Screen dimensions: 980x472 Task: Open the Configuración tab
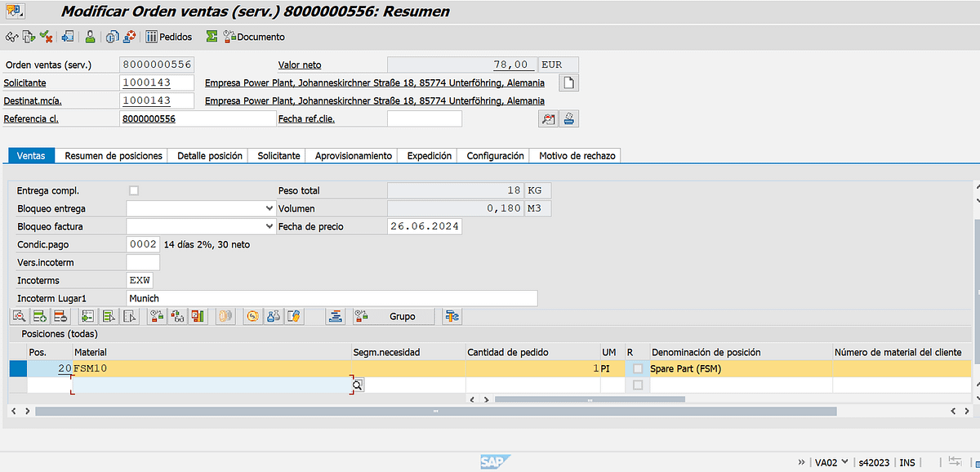495,155
